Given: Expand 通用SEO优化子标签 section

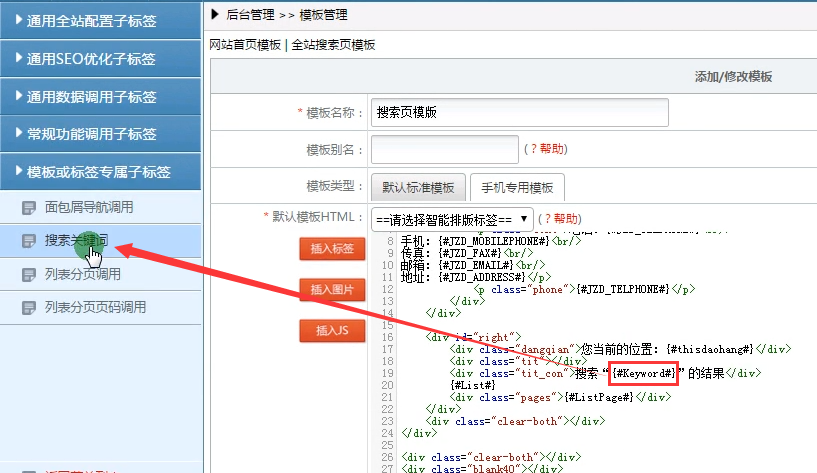Looking at the screenshot, I should coord(100,59).
